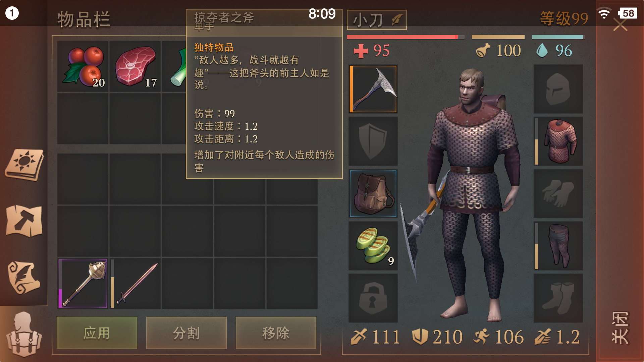Tap the equipped chainmail shirt slot
This screenshot has width=644, height=362.
tap(558, 141)
